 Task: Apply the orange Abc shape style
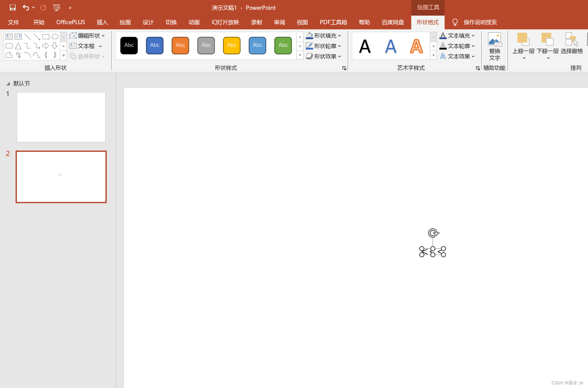(x=180, y=45)
